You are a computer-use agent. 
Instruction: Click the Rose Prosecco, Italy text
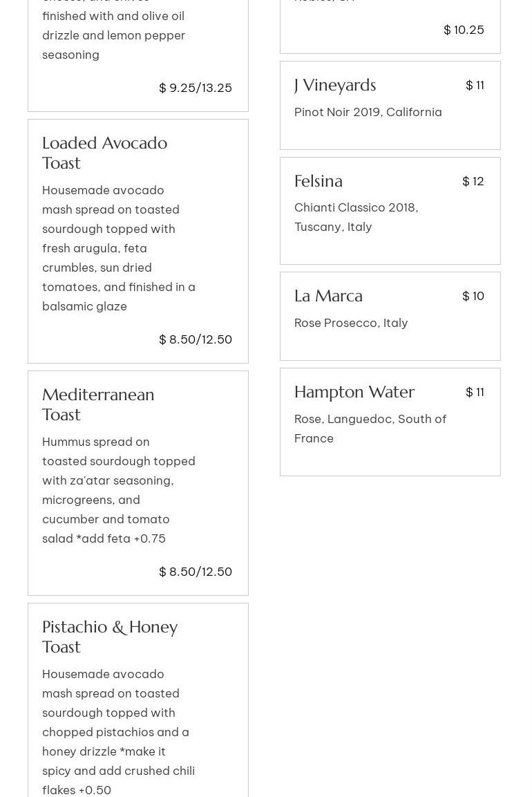(x=351, y=323)
